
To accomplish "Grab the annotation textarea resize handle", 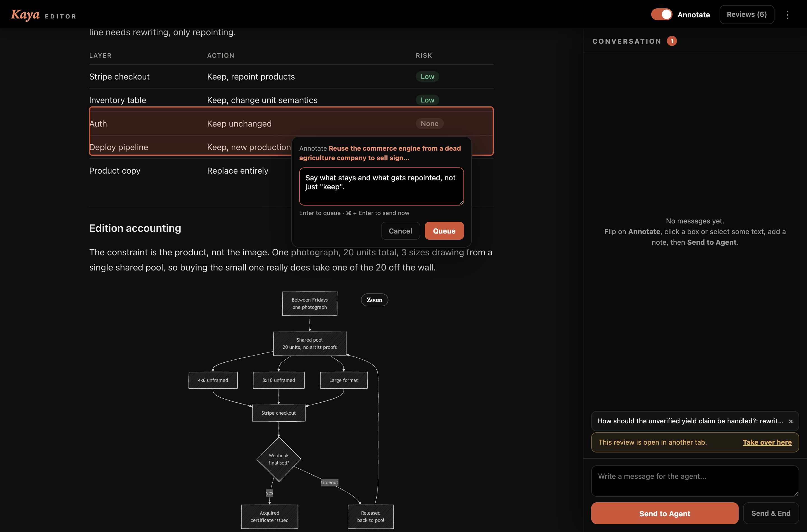I will coord(461,202).
